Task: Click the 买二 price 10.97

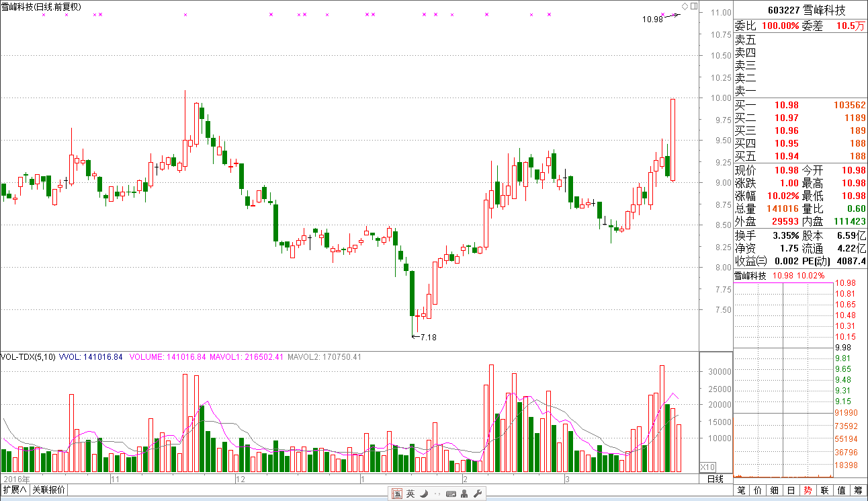Action: [x=787, y=118]
